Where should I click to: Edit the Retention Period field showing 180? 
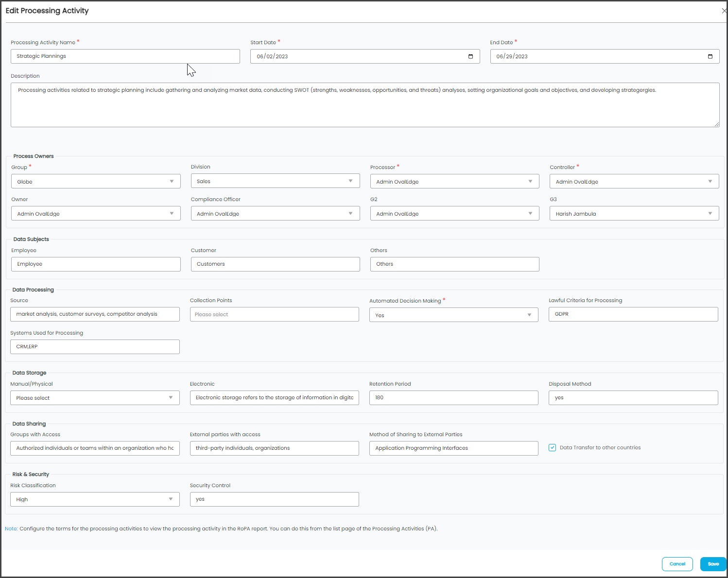coord(453,397)
